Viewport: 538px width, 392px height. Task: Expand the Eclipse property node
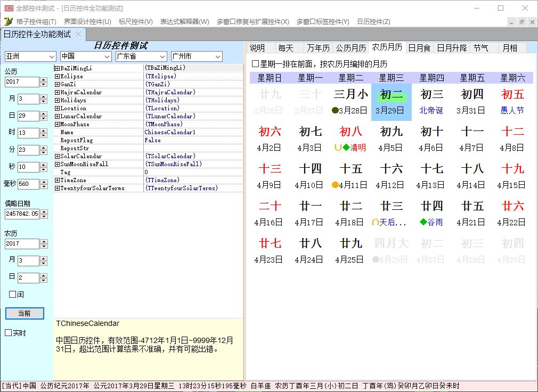pos(58,76)
